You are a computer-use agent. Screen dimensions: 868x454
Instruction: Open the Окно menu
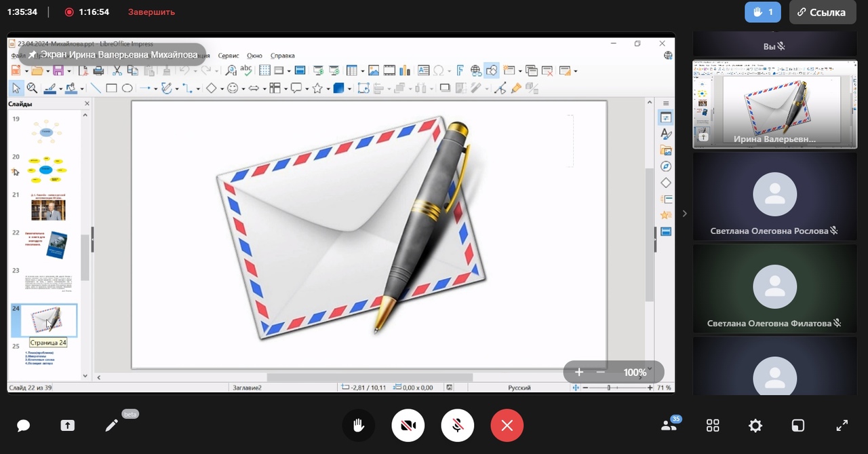click(254, 56)
